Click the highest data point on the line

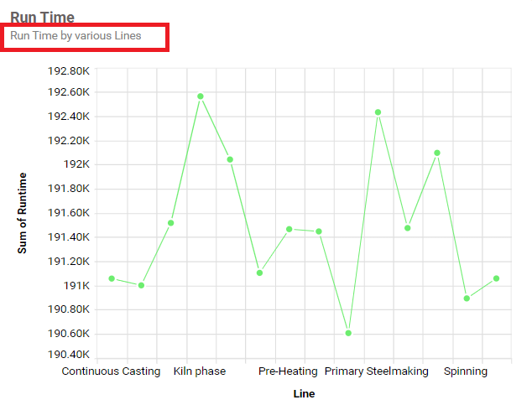(x=201, y=96)
